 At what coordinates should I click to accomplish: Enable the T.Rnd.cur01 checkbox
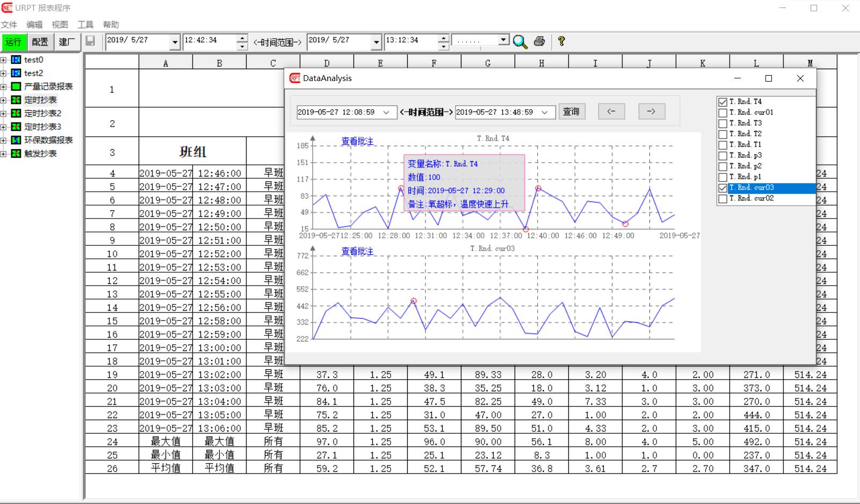[x=723, y=113]
